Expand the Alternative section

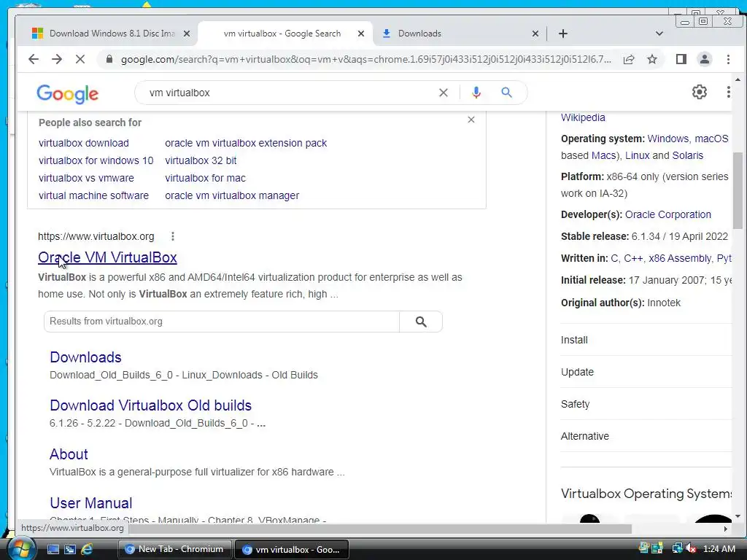[646, 436]
